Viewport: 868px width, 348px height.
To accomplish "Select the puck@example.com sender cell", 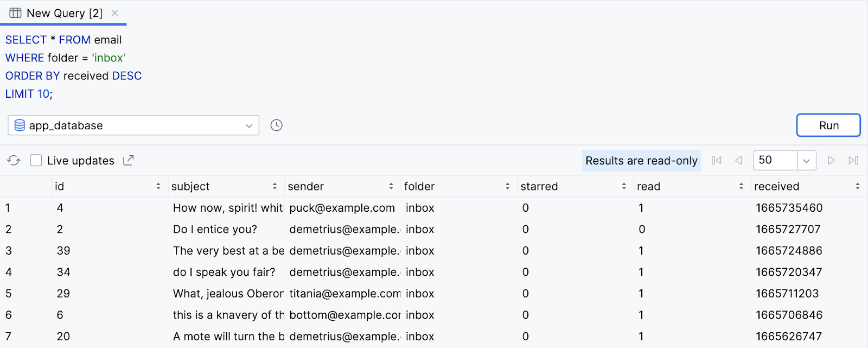I will pos(342,208).
